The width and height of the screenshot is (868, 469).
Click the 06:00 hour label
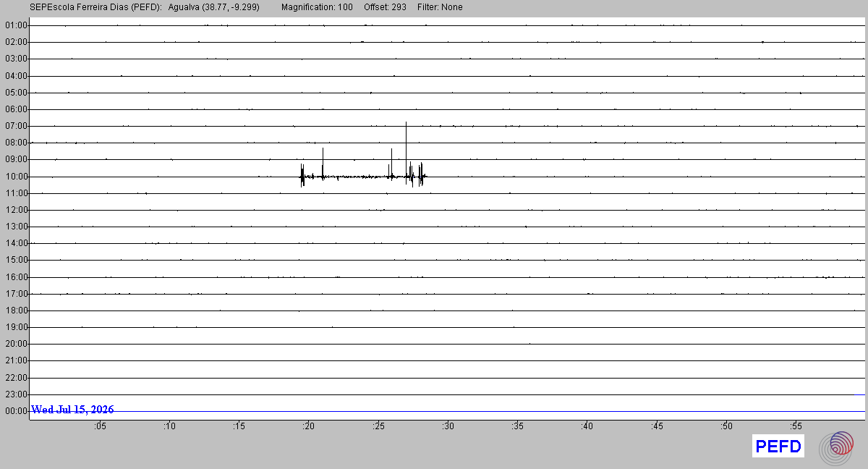click(16, 109)
